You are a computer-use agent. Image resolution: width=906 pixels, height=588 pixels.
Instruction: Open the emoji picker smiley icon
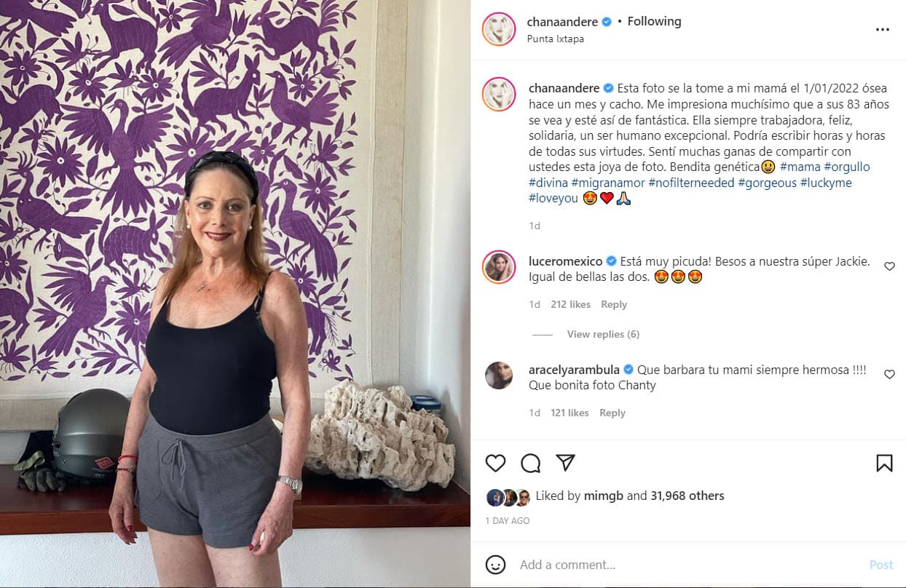click(495, 565)
